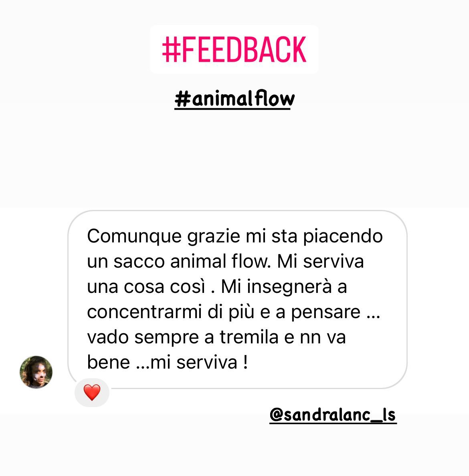Open the sender's round profile photo
This screenshot has width=469, height=476.
(36, 372)
